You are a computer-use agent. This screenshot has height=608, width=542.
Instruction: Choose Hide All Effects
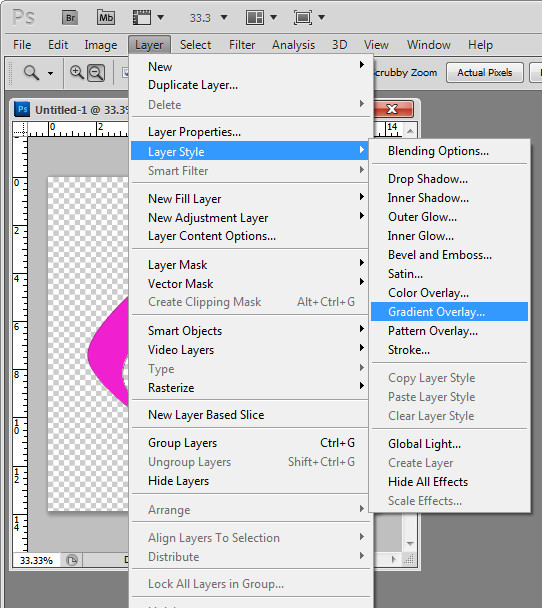(450, 482)
